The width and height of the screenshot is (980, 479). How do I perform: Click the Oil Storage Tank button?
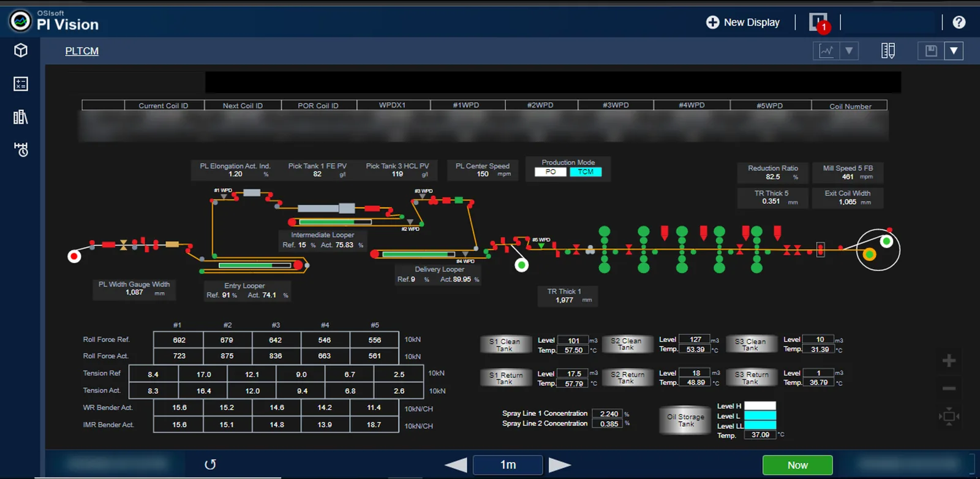pyautogui.click(x=686, y=420)
